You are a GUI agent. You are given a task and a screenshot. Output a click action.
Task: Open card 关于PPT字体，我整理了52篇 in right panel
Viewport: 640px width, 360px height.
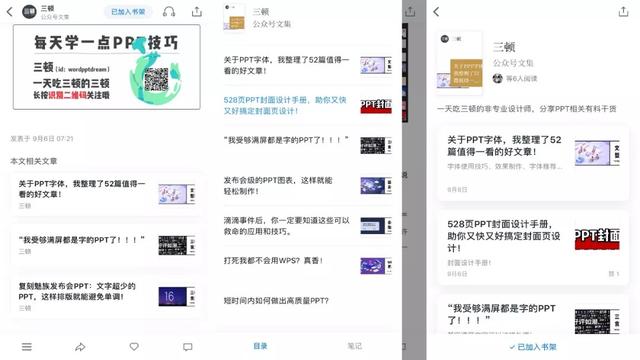[x=533, y=163]
